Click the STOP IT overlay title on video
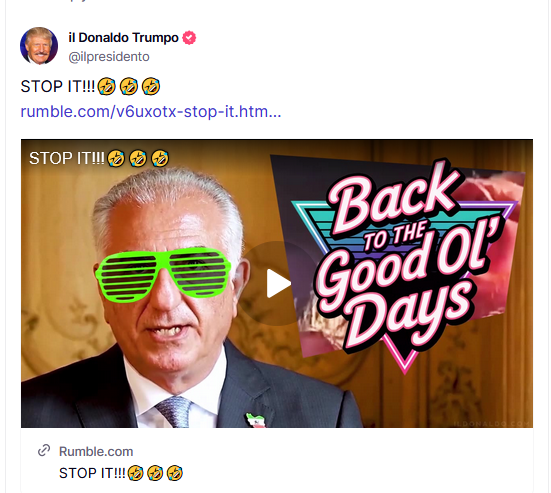551x493 pixels. [99, 158]
